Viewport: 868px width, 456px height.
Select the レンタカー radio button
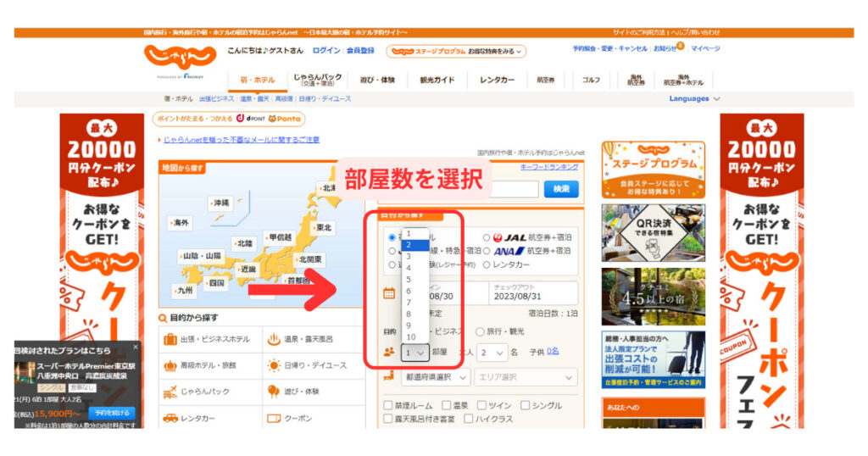[486, 265]
